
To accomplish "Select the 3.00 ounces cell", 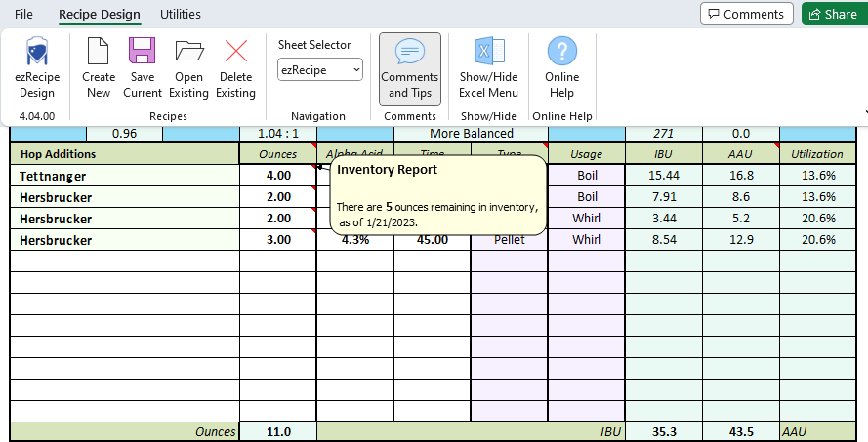I will coord(278,240).
